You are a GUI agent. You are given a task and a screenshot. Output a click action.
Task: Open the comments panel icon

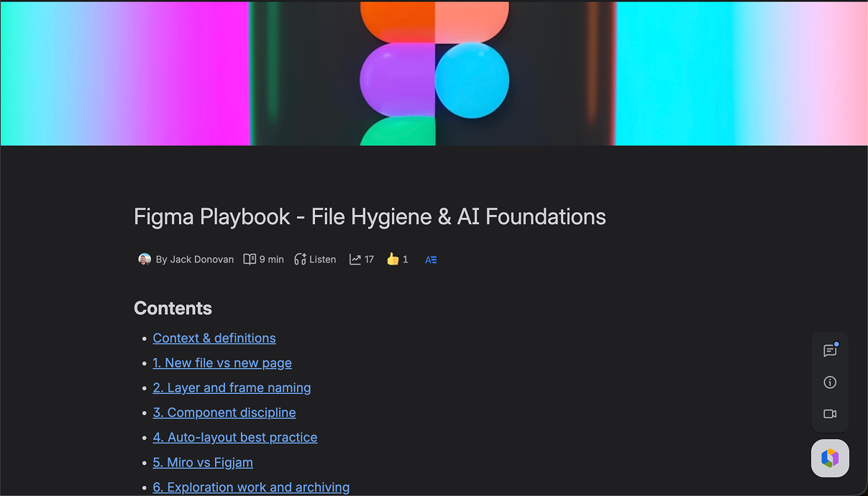click(830, 351)
